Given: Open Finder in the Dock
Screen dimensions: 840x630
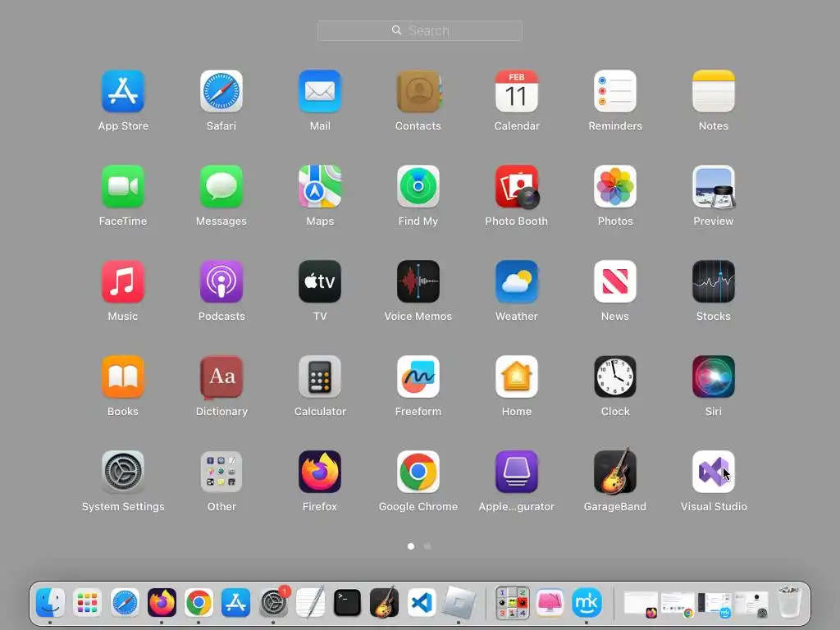Looking at the screenshot, I should 50,603.
